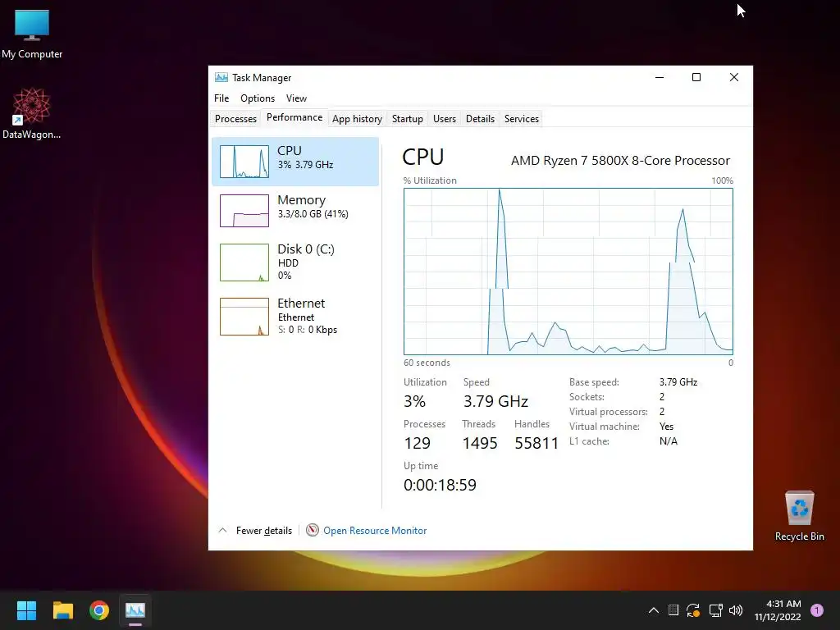Click the Task Manager taskbar icon

click(135, 609)
